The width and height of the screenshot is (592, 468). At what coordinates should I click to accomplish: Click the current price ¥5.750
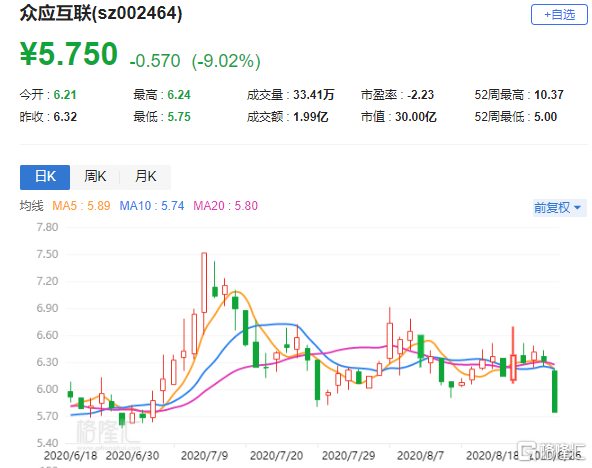69,54
